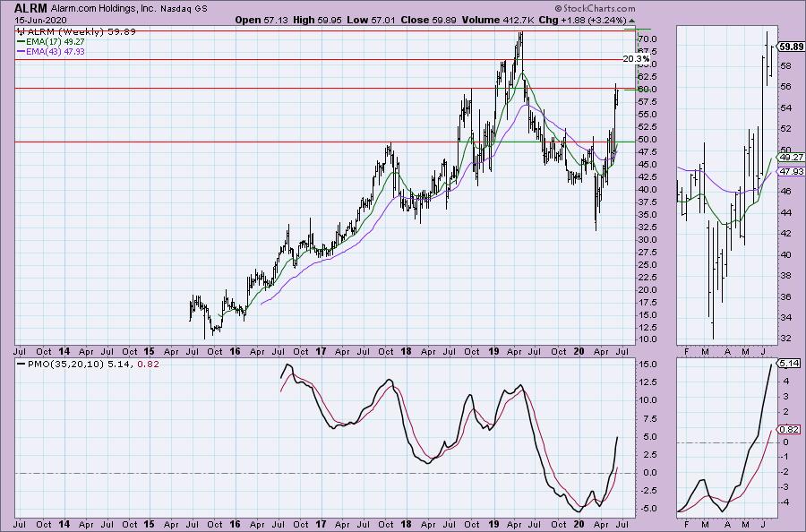Click the ALRM ticker symbol in the header
The image size is (806, 532).
pyautogui.click(x=30, y=8)
